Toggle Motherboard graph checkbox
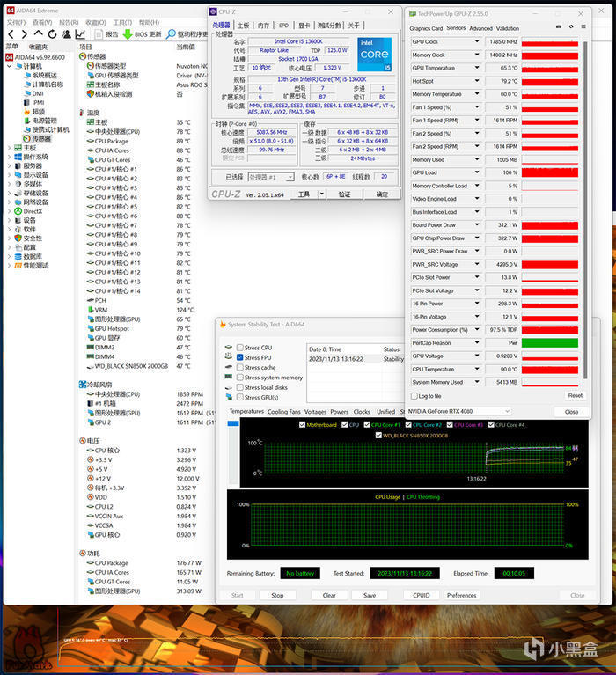This screenshot has height=675, width=616. click(x=302, y=424)
